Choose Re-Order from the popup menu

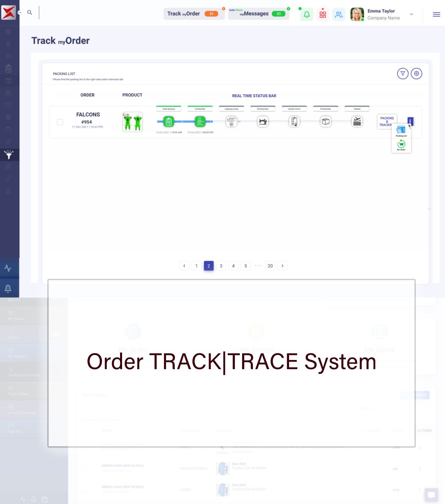[x=401, y=146]
